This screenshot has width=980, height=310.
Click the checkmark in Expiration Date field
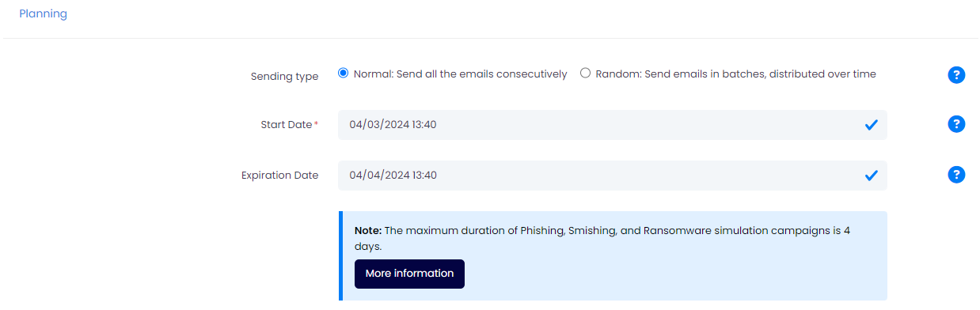(x=871, y=176)
